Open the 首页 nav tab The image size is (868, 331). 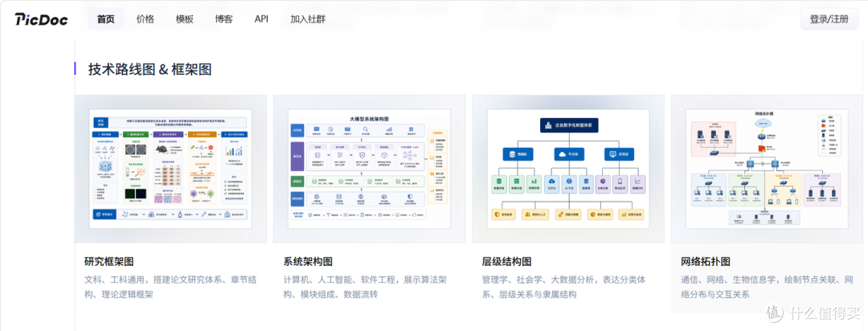(x=106, y=19)
